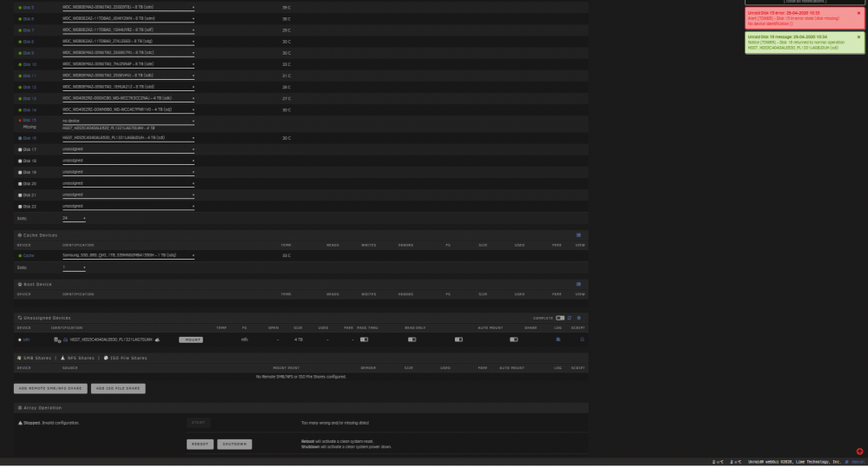This screenshot has height=468, width=868.
Task: Open the Unassigned Devices settings gear icon
Action: 579,319
